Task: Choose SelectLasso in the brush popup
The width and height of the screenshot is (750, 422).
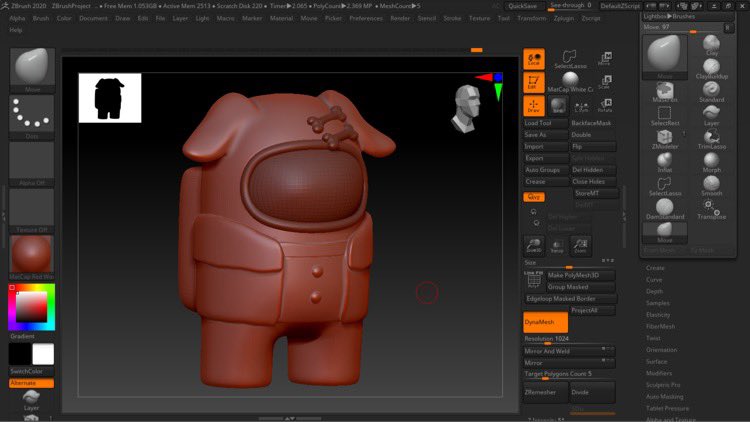Action: (x=665, y=186)
